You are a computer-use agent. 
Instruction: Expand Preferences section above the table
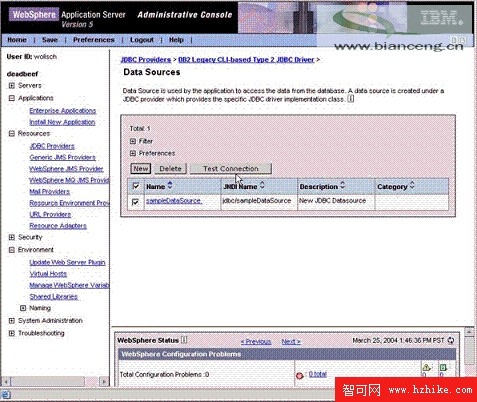[133, 153]
